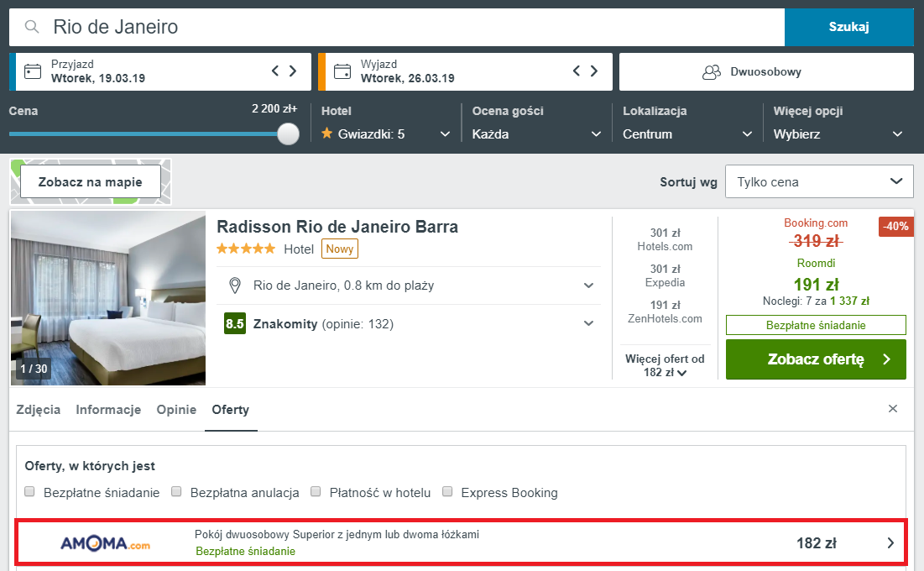Image resolution: width=924 pixels, height=571 pixels.
Task: Close the hotel details panel
Action: point(893,409)
